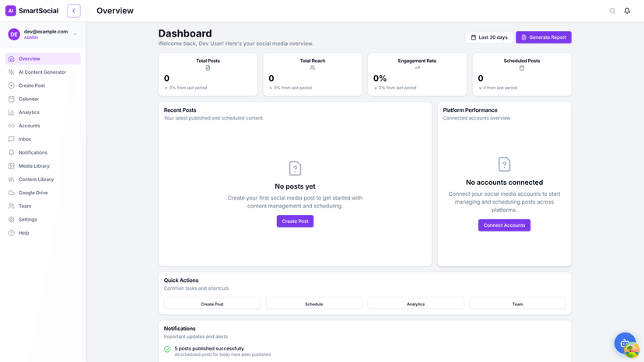
Task: Open AI Content Generator in sidebar
Action: click(43, 72)
